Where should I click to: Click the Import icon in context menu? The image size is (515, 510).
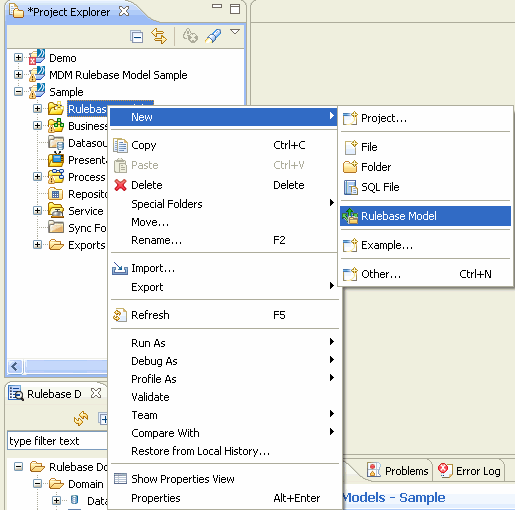(x=120, y=268)
